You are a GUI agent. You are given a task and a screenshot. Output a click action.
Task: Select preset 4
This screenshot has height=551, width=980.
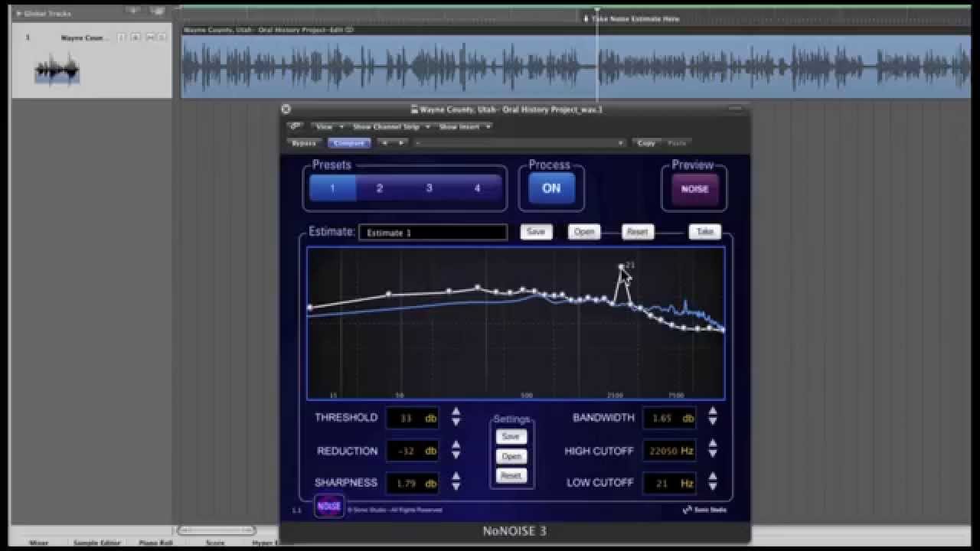477,188
